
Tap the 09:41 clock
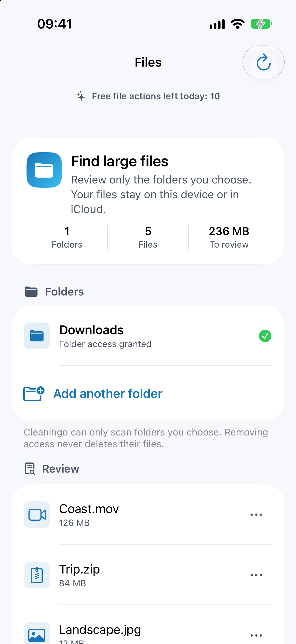(x=55, y=24)
